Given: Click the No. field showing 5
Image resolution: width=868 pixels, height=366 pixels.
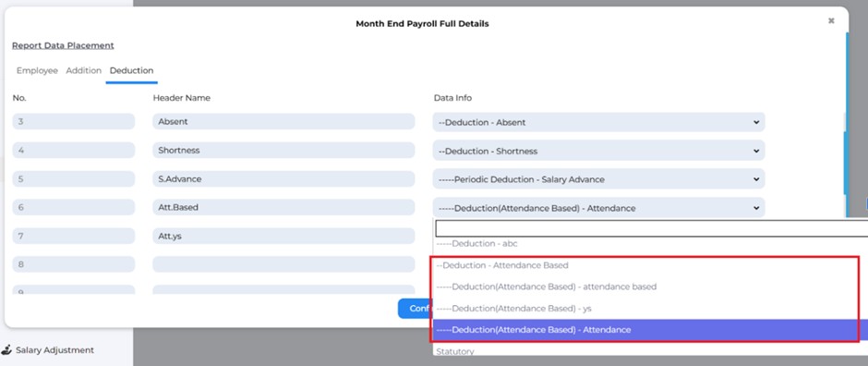Looking at the screenshot, I should tap(74, 179).
